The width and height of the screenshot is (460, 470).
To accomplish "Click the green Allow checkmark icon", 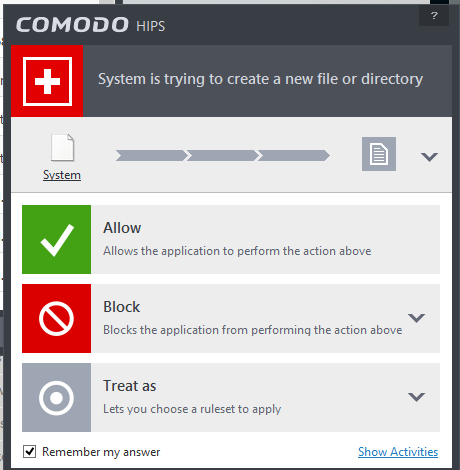I will [56, 239].
